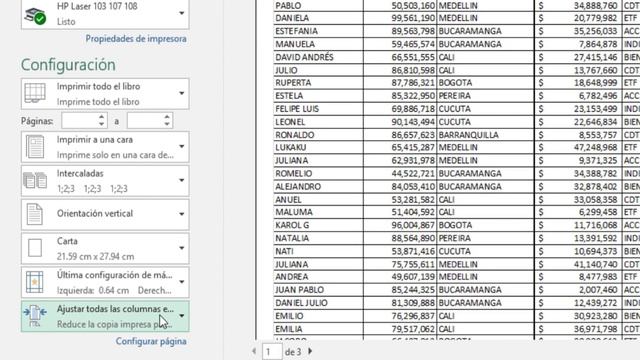Click the name FELIPE LUIS in preview
The height and width of the screenshot is (360, 640).
(297, 109)
